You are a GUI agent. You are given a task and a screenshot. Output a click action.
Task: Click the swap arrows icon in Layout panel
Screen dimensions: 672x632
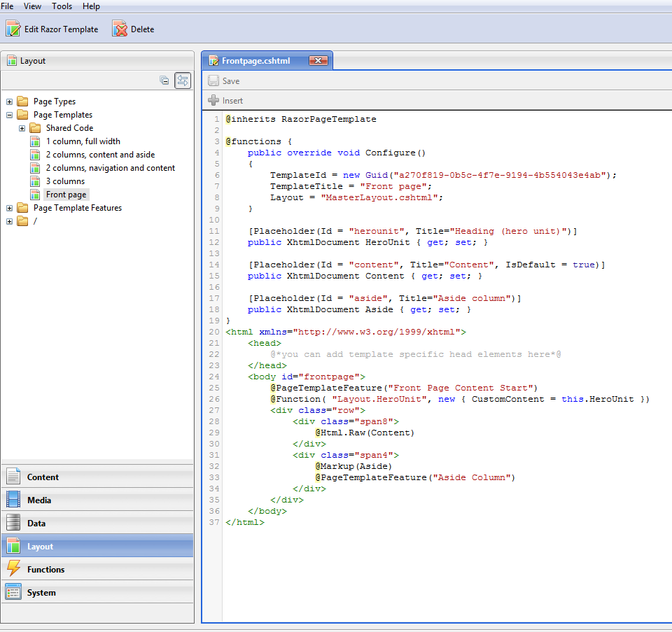(183, 80)
